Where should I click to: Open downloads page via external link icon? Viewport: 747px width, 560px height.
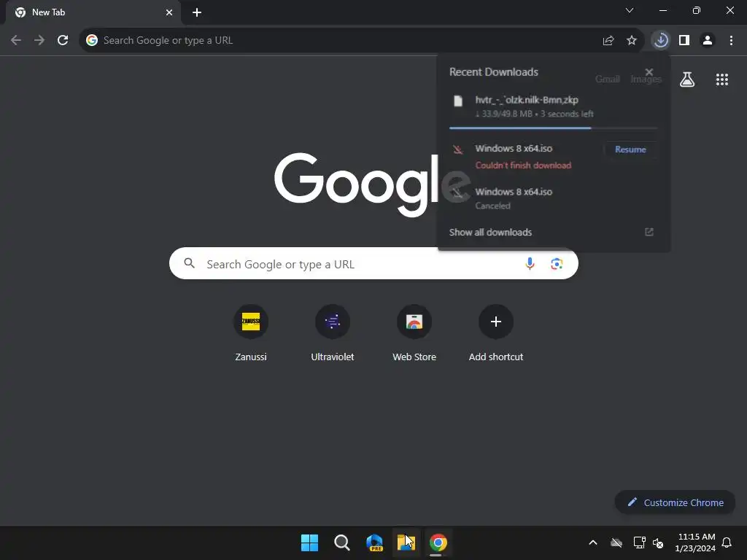(x=649, y=232)
